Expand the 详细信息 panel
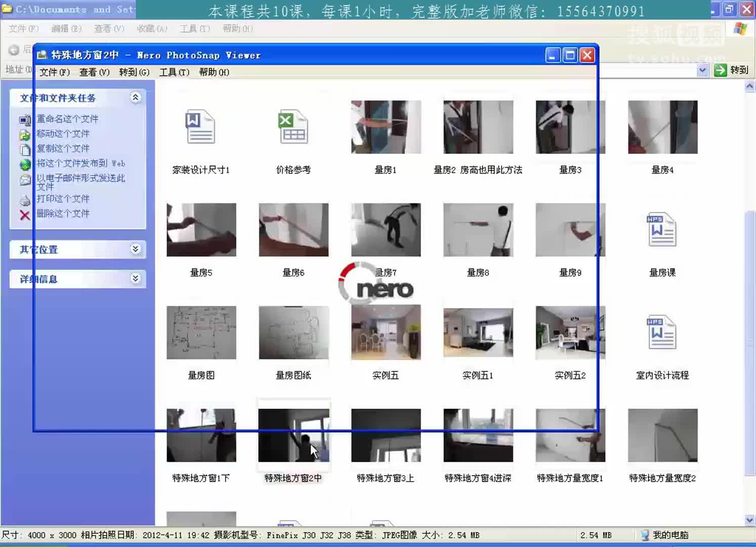The height and width of the screenshot is (547, 756). (135, 279)
